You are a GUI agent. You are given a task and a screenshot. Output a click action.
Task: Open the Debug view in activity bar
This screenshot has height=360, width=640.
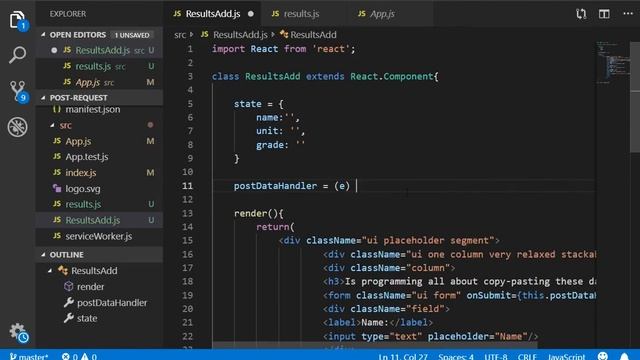[x=17, y=127]
